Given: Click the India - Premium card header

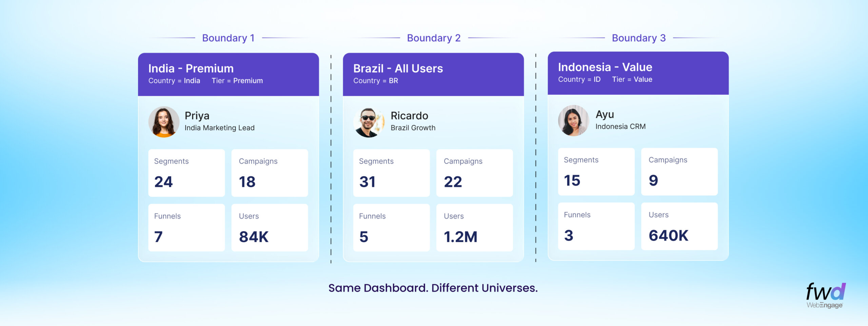Looking at the screenshot, I should [x=228, y=74].
